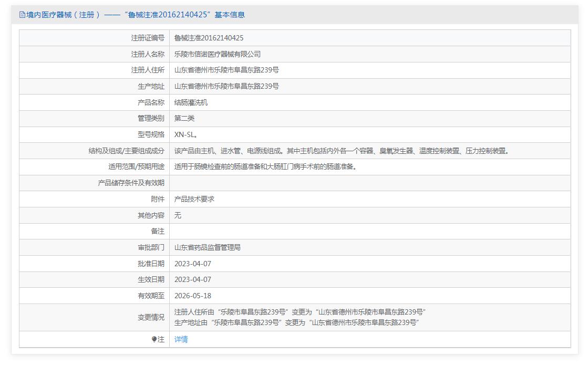The width and height of the screenshot is (588, 366).
Task: Click the 变更情况 row label
Action: (x=151, y=317)
